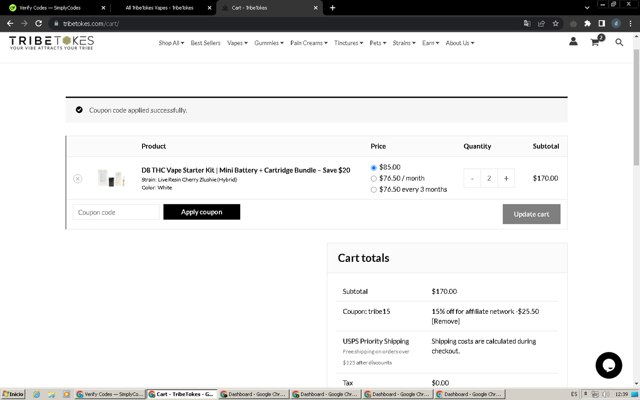The image size is (640, 400).
Task: Expand the About Us menu
Action: (x=460, y=43)
